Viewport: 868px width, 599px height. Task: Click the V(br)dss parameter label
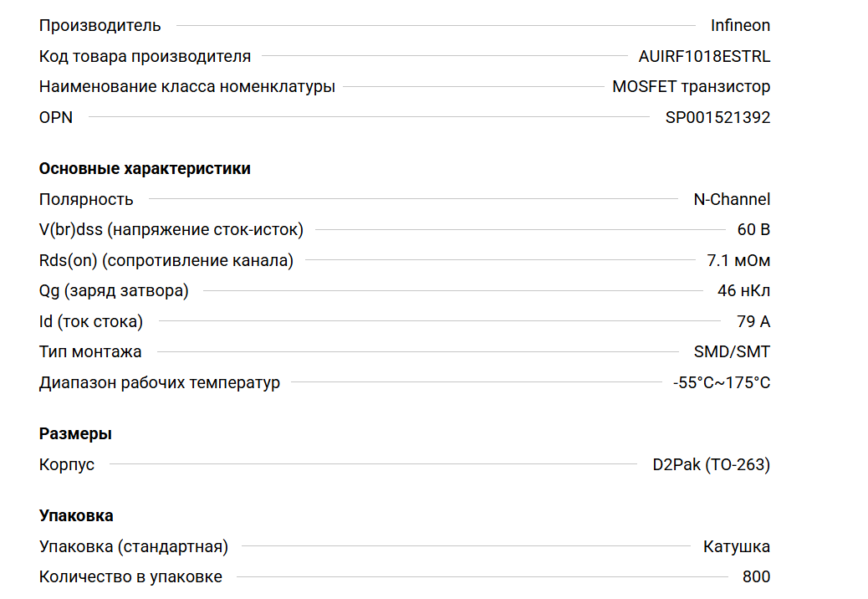[171, 229]
